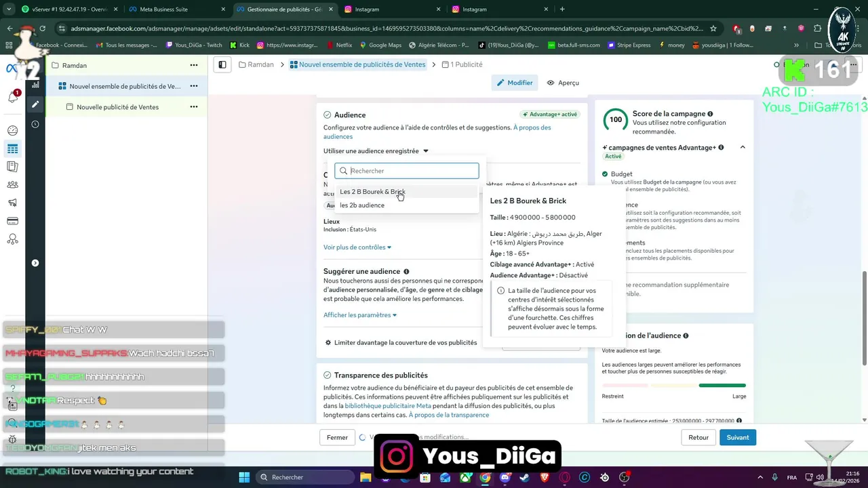Screen dimensions: 868x488
Task: Open account overview gauge icon
Action: [x=12, y=131]
